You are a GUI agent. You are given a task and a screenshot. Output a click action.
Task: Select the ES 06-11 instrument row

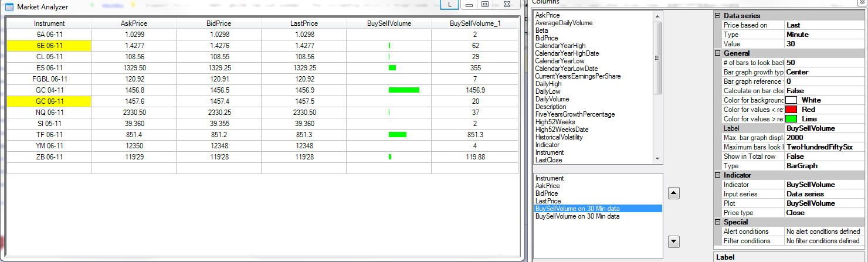pos(49,68)
